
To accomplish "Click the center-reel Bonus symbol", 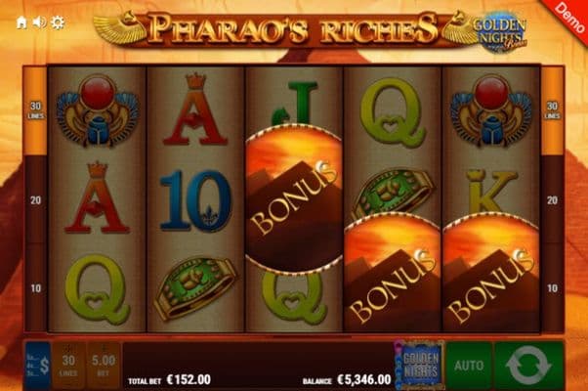I will 294,198.
